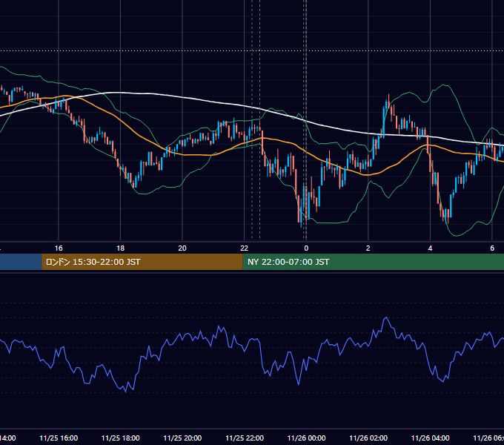Click the white dotted horizontal price line
The width and height of the screenshot is (504, 445).
pyautogui.click(x=252, y=50)
